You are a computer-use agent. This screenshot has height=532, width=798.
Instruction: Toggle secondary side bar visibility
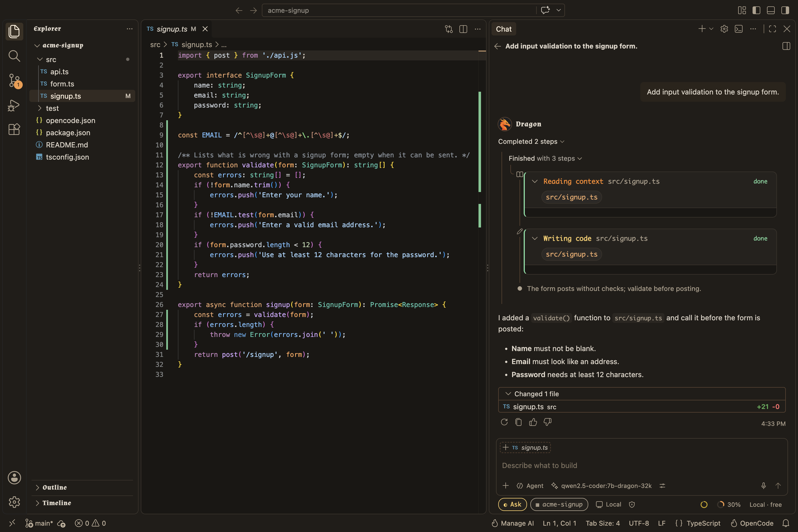pyautogui.click(x=785, y=10)
